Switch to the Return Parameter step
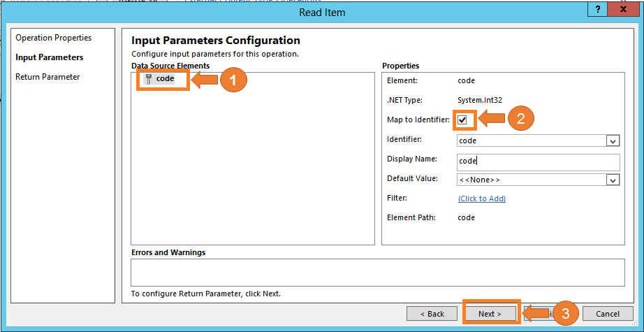The image size is (644, 332). pyautogui.click(x=47, y=77)
